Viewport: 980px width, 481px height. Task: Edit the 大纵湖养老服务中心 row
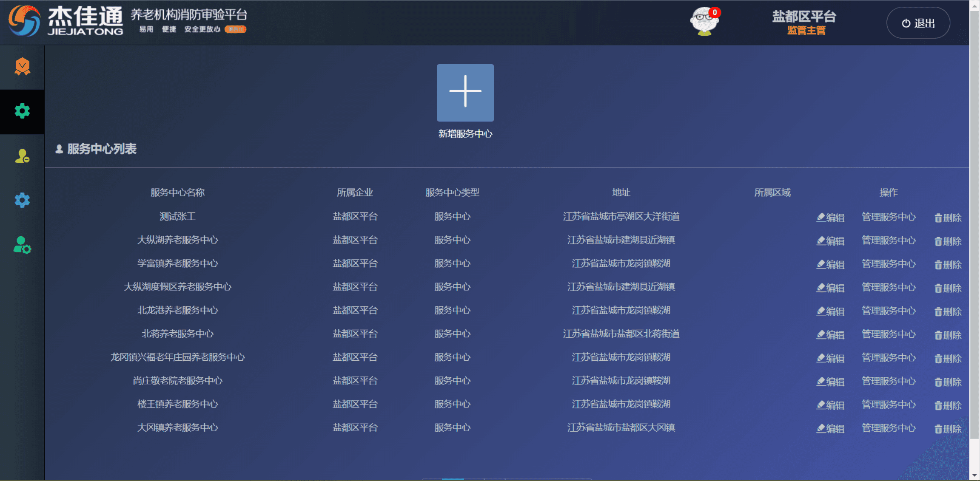[830, 241]
